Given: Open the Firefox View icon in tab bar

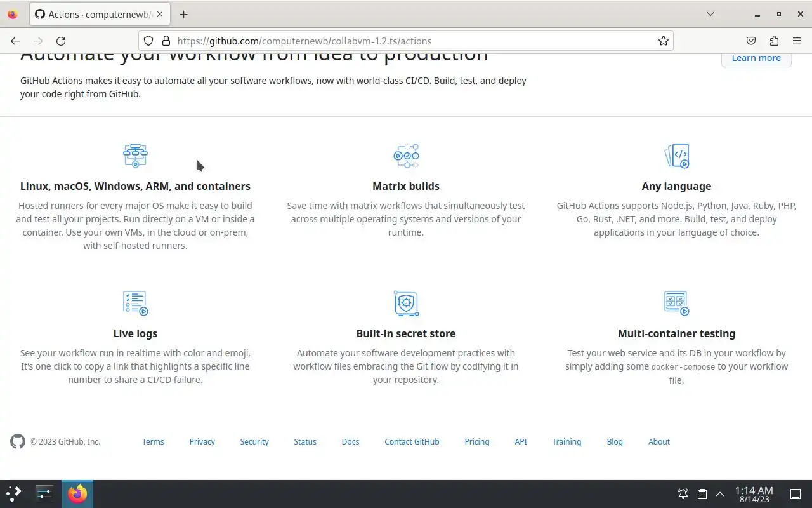Looking at the screenshot, I should tap(12, 14).
